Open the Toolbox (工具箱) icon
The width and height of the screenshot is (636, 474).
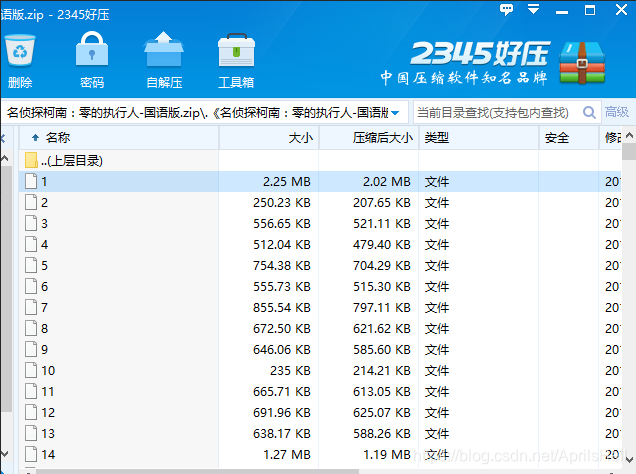pos(236,50)
